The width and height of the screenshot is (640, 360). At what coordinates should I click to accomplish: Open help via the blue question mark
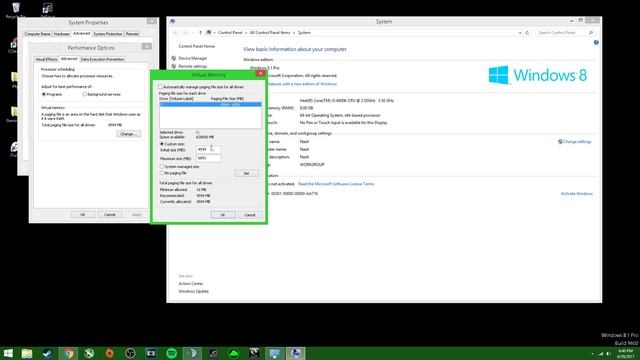(596, 42)
